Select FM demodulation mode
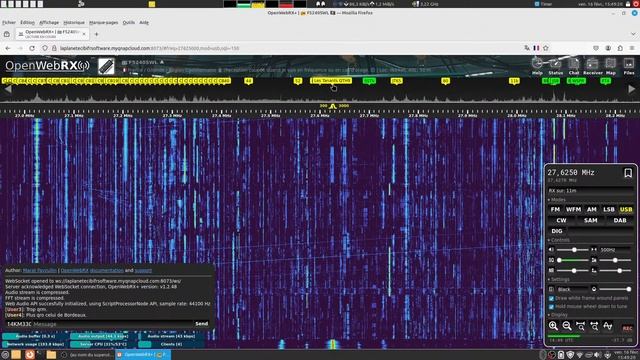 coord(555,209)
